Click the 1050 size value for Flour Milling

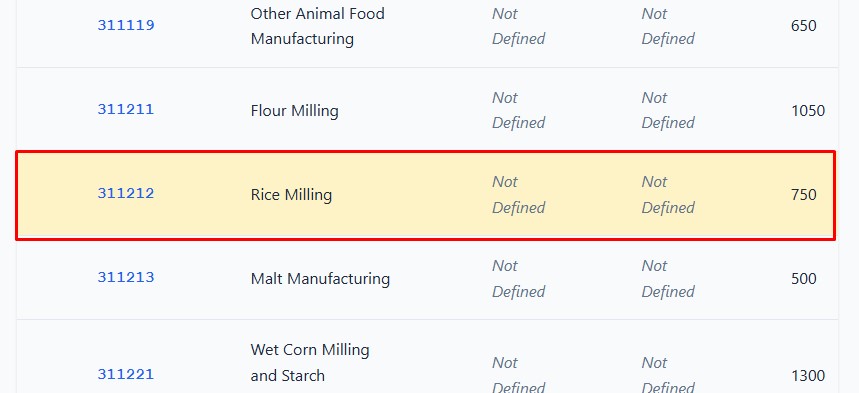[x=808, y=111]
